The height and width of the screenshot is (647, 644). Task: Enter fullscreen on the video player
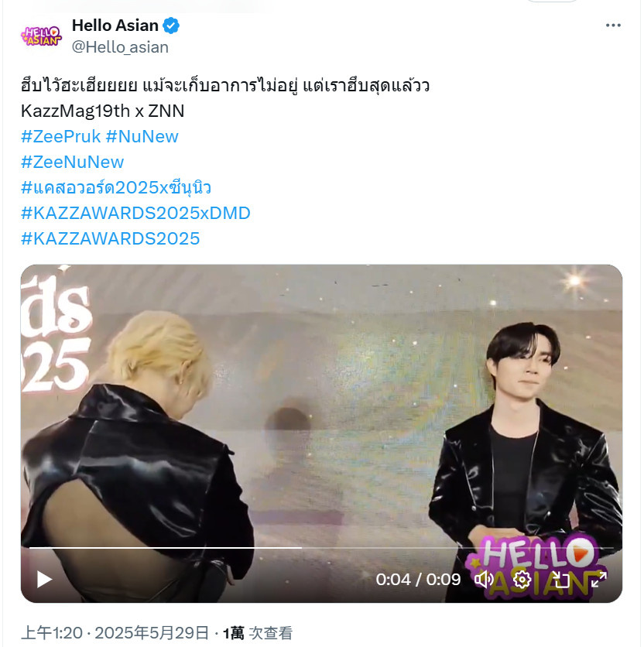[598, 580]
